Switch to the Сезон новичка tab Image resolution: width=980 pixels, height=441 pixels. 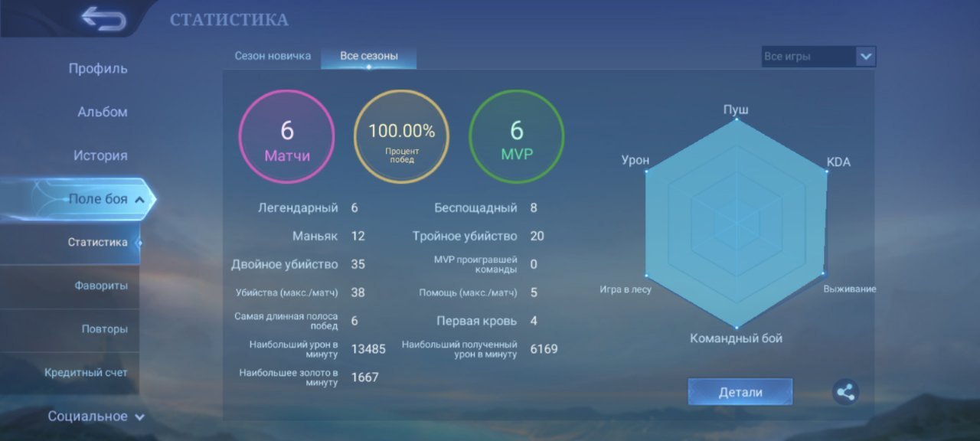point(273,56)
